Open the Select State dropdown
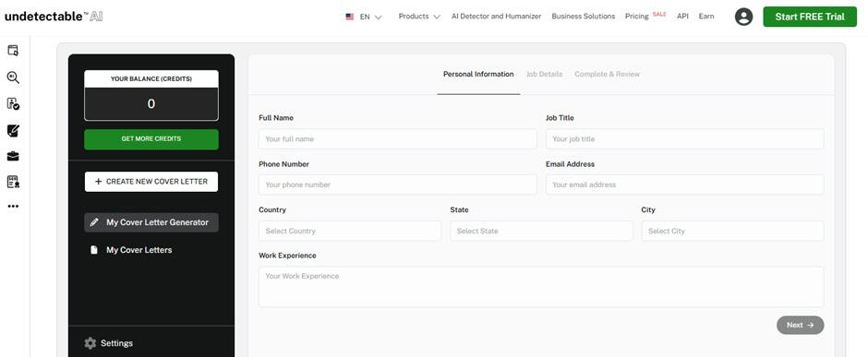This screenshot has width=868, height=357. point(541,231)
